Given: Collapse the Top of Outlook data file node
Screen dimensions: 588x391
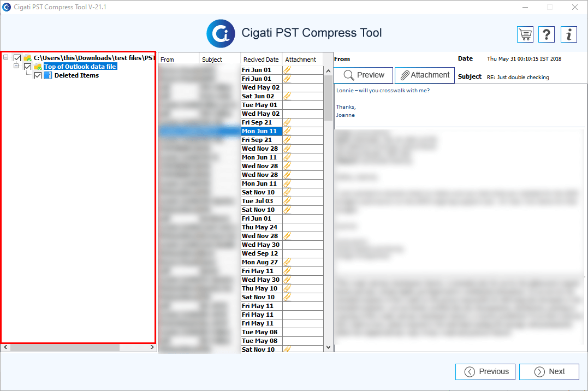Looking at the screenshot, I should click(16, 66).
